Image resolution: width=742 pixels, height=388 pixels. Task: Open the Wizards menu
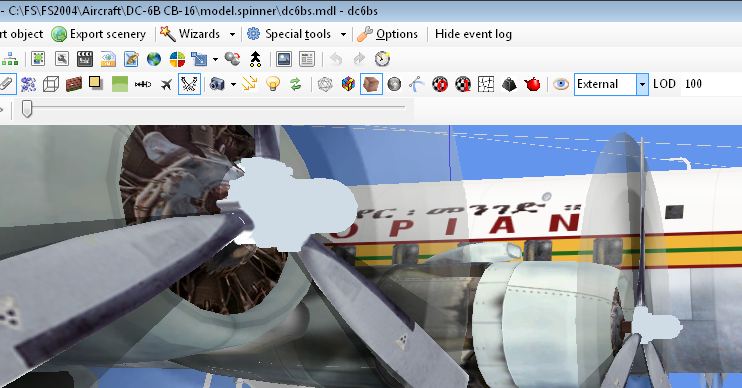[x=190, y=34]
